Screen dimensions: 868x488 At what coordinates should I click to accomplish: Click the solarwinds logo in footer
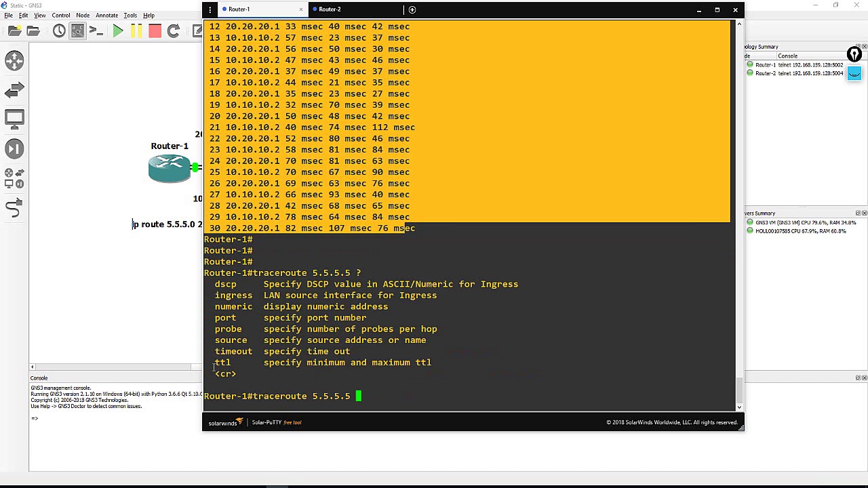click(225, 422)
